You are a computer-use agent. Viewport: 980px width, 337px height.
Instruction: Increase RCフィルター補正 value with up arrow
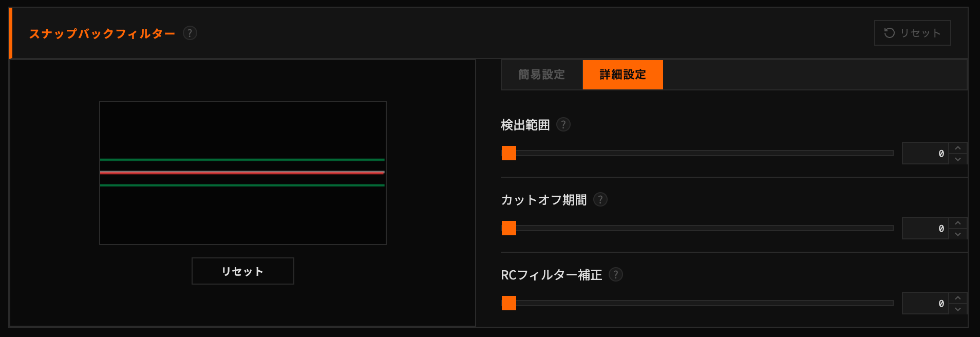click(x=958, y=298)
